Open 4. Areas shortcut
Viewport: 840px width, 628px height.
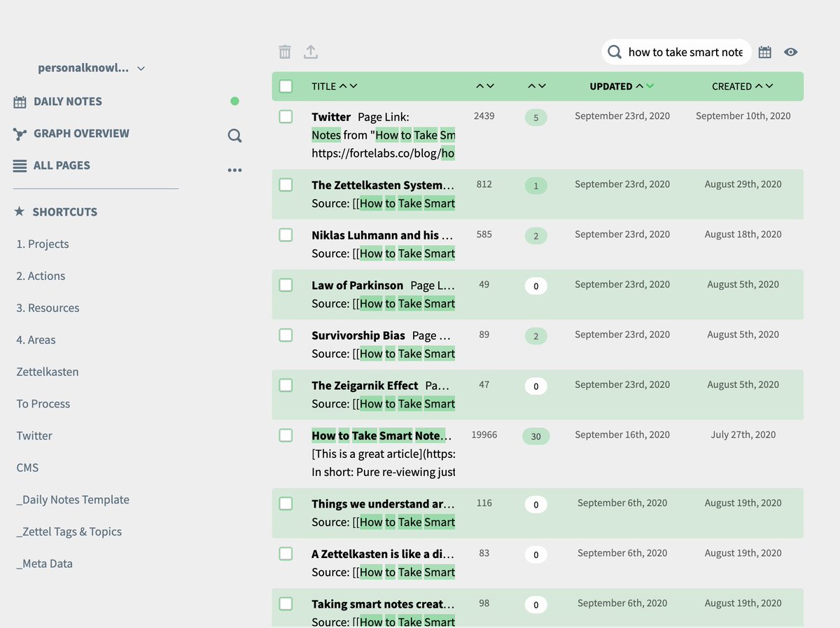point(36,340)
